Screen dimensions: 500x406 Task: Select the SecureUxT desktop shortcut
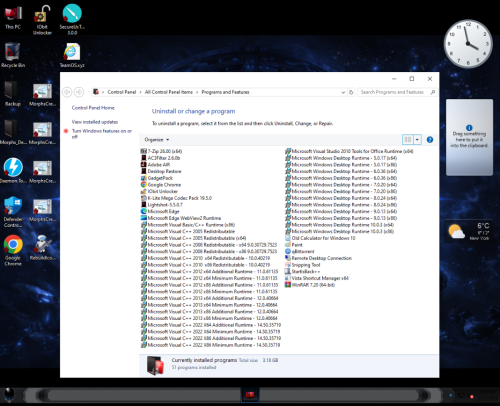(72, 19)
